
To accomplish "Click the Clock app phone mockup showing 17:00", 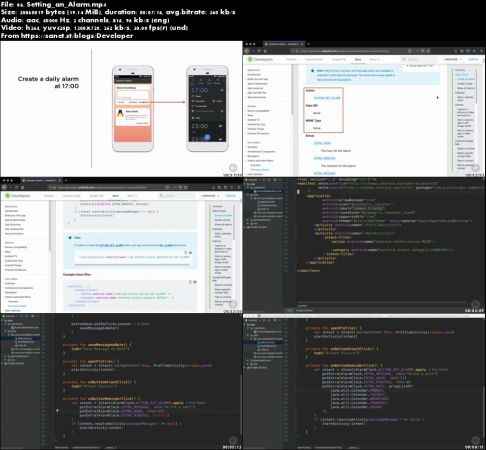I will click(207, 109).
